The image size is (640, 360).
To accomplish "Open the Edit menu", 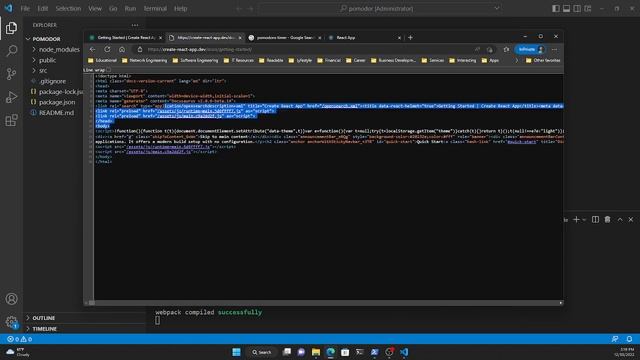I will tap(42, 8).
